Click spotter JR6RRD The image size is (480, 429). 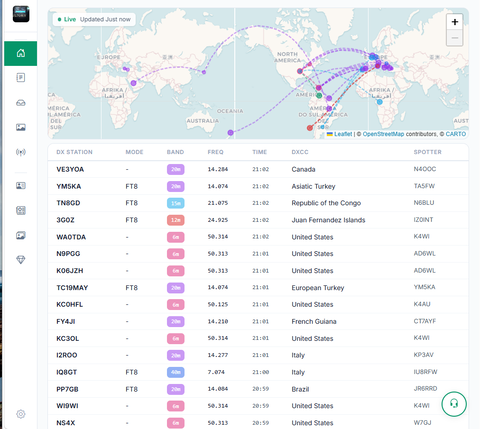(425, 388)
